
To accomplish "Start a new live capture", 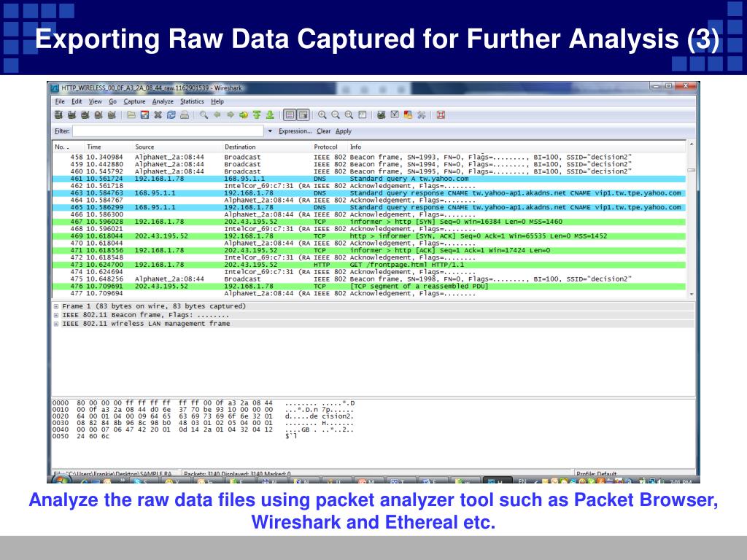I will tap(85, 114).
